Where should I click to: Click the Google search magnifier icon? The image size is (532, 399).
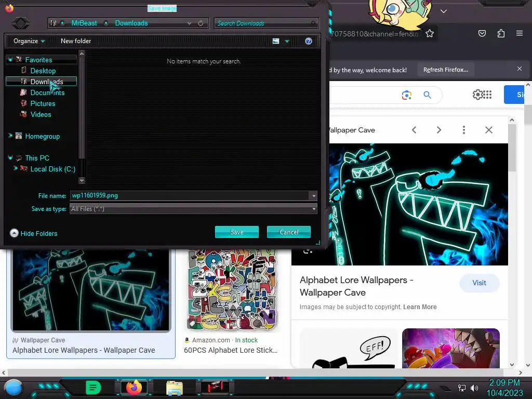pos(427,95)
